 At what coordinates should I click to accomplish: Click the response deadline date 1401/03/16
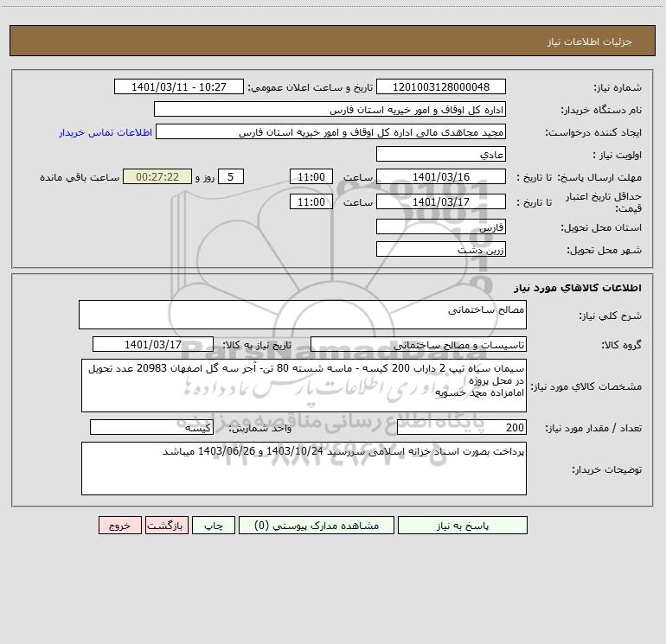(x=441, y=176)
